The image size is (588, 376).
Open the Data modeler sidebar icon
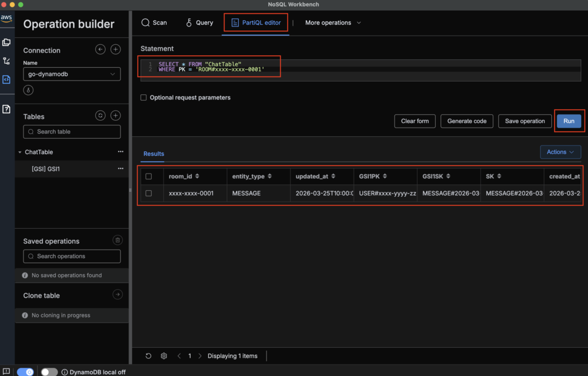pos(6,42)
